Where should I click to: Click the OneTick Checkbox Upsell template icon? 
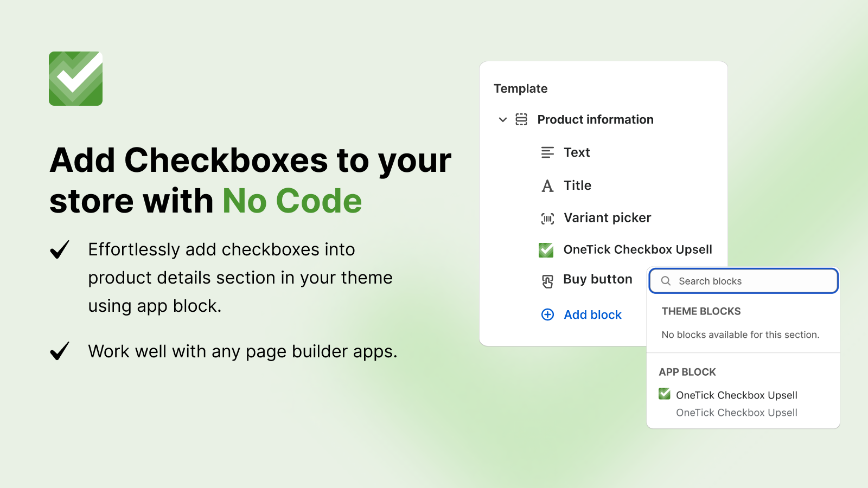[x=546, y=250]
